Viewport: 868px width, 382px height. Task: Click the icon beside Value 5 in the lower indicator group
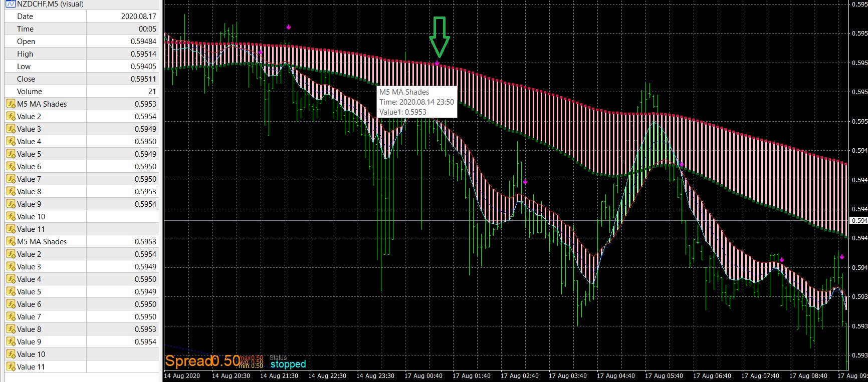point(11,292)
